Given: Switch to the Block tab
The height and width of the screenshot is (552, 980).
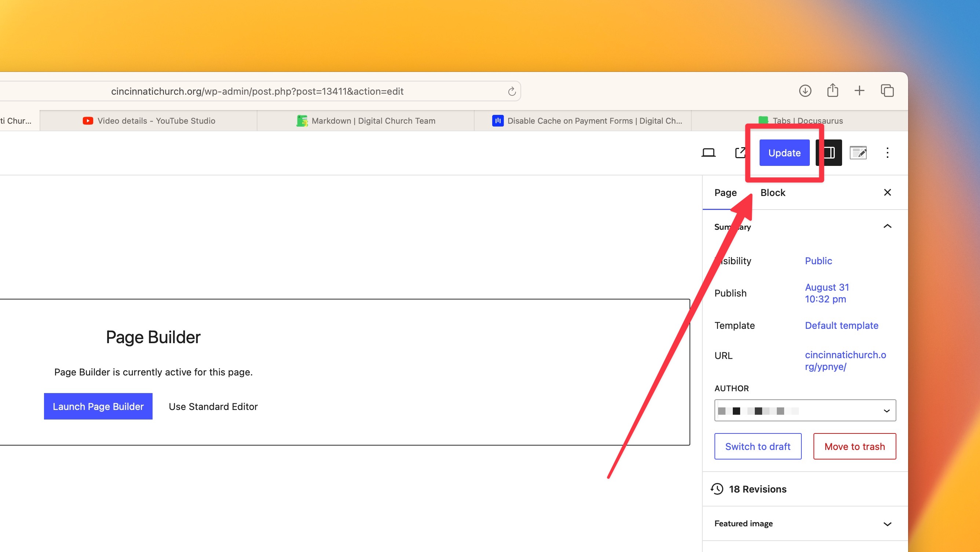Looking at the screenshot, I should coord(773,193).
